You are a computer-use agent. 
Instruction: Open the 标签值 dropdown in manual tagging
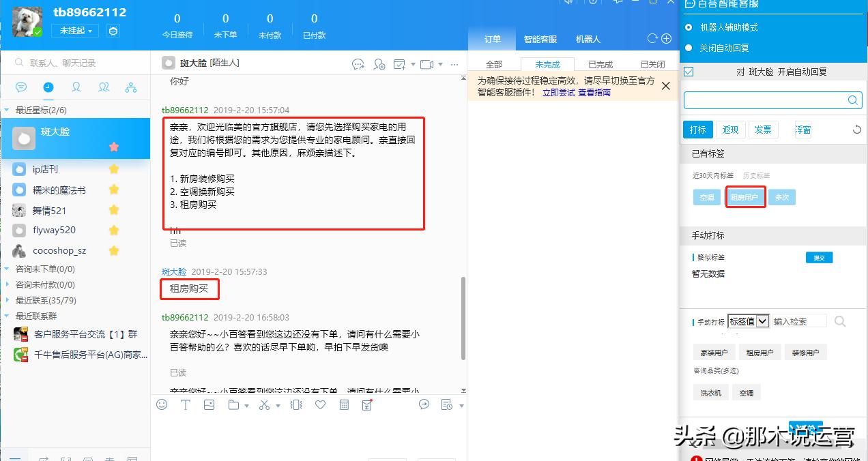point(747,321)
